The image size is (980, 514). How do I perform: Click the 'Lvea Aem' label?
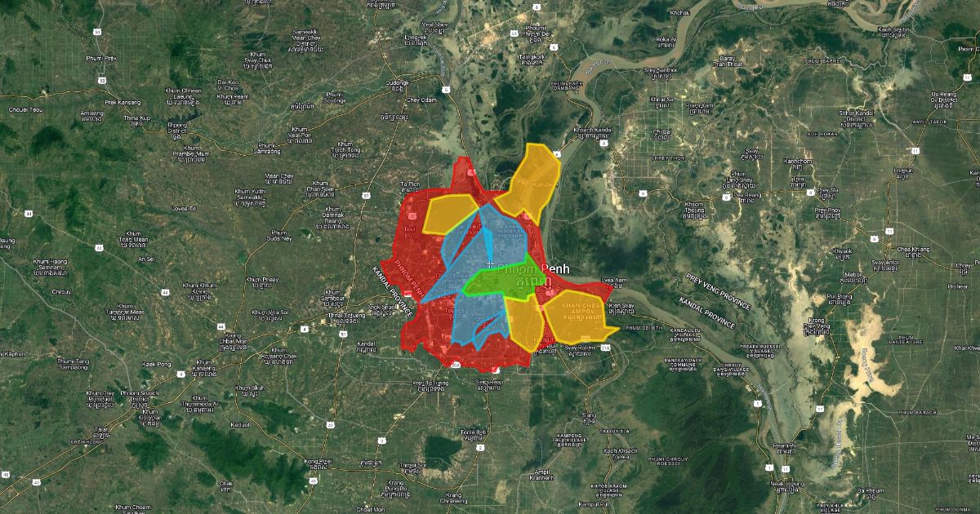(x=613, y=279)
